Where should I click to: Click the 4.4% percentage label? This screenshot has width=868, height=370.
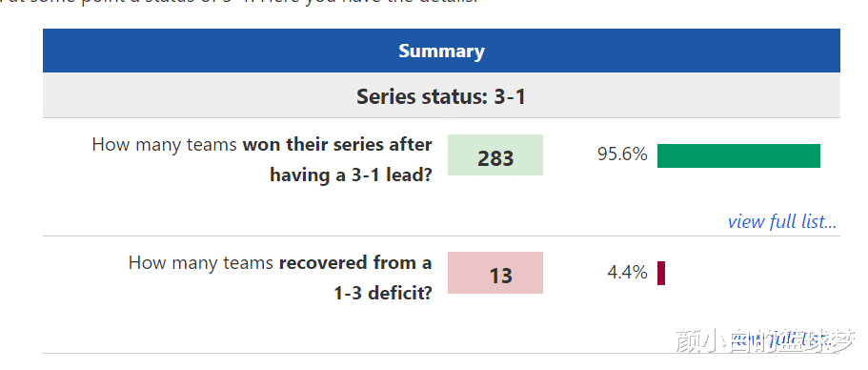click(x=627, y=272)
